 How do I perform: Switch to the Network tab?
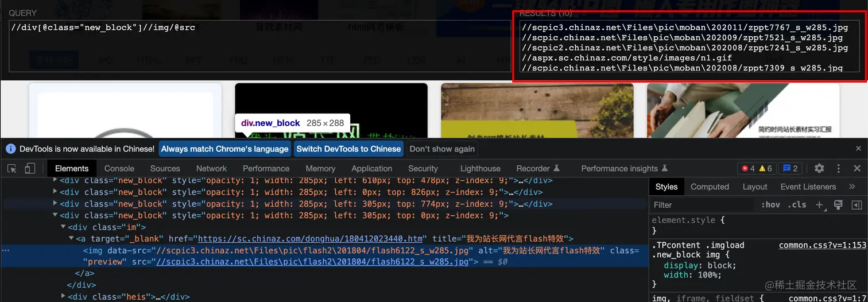211,168
